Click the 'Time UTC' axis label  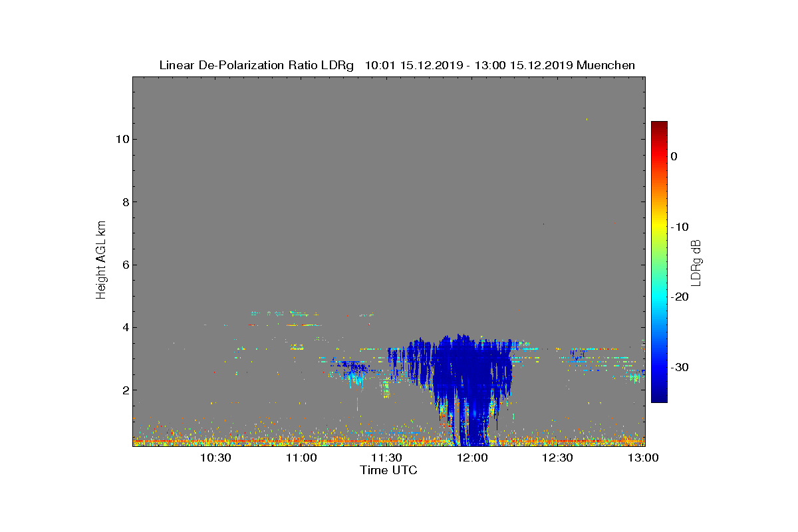[388, 470]
